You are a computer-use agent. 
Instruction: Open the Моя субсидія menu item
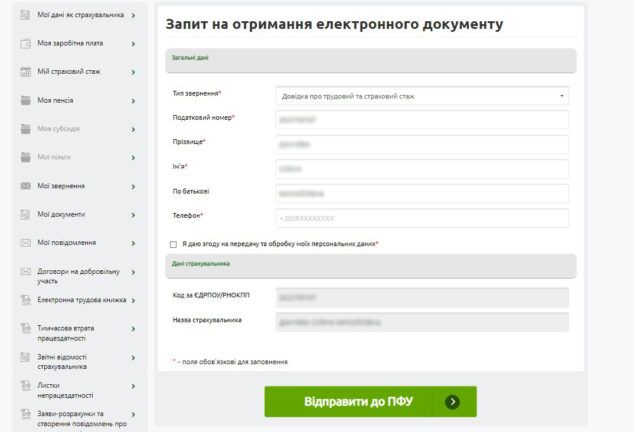(x=58, y=129)
